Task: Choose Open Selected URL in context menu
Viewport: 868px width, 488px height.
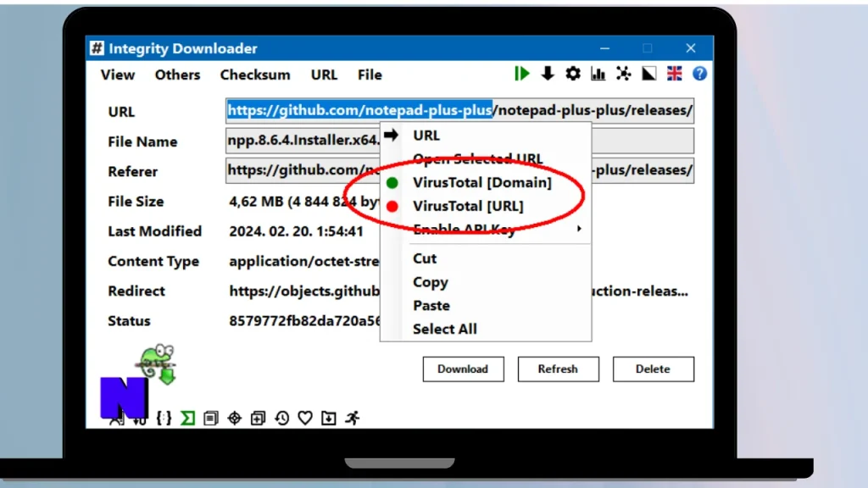Action: (x=486, y=158)
